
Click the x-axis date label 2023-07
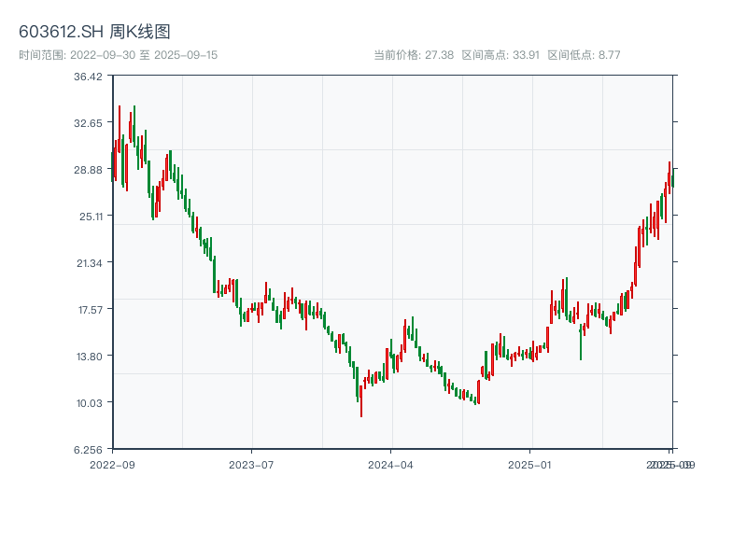coord(251,465)
